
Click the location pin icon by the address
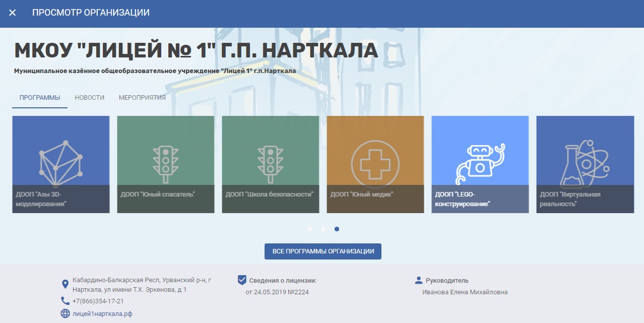tap(65, 284)
